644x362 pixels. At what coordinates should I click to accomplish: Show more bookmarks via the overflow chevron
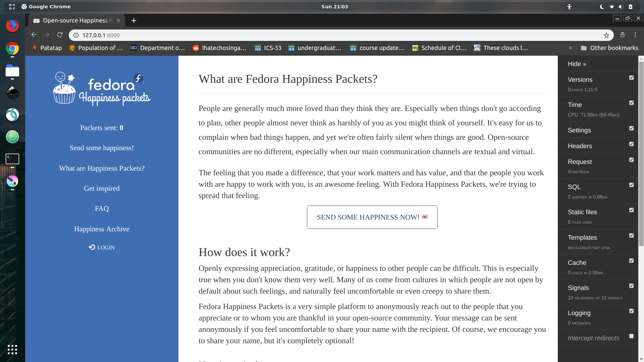pos(570,48)
